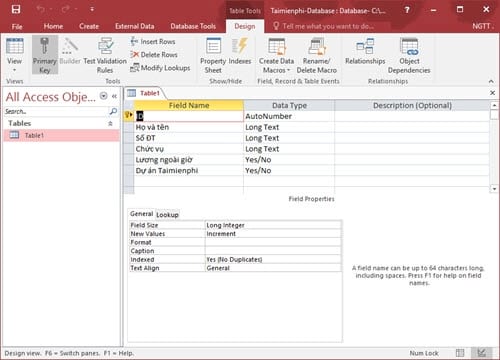Open the Relationships window
Image resolution: width=500 pixels, height=360 pixels.
pyautogui.click(x=365, y=51)
